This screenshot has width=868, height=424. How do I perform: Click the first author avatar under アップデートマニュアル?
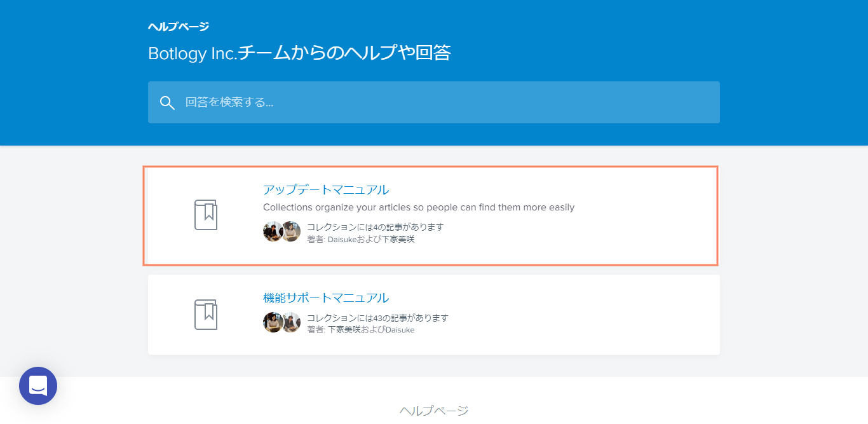pyautogui.click(x=273, y=231)
